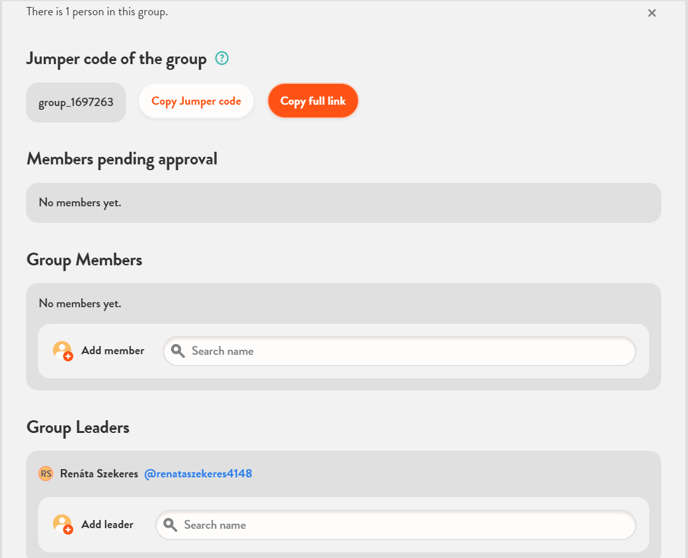Viewport: 688px width, 558px height.
Task: Click the magnifier icon in member search
Action: pyautogui.click(x=178, y=351)
